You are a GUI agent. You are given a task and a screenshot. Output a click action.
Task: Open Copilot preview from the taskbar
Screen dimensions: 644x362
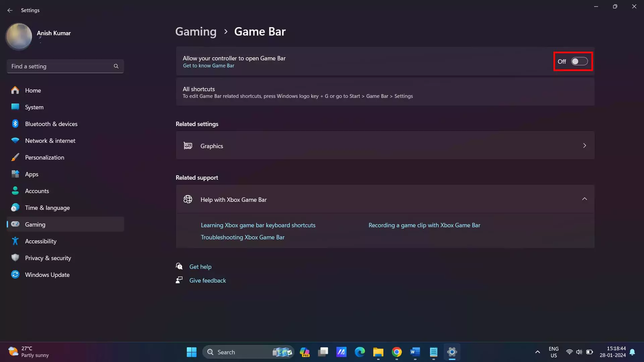pyautogui.click(x=305, y=352)
